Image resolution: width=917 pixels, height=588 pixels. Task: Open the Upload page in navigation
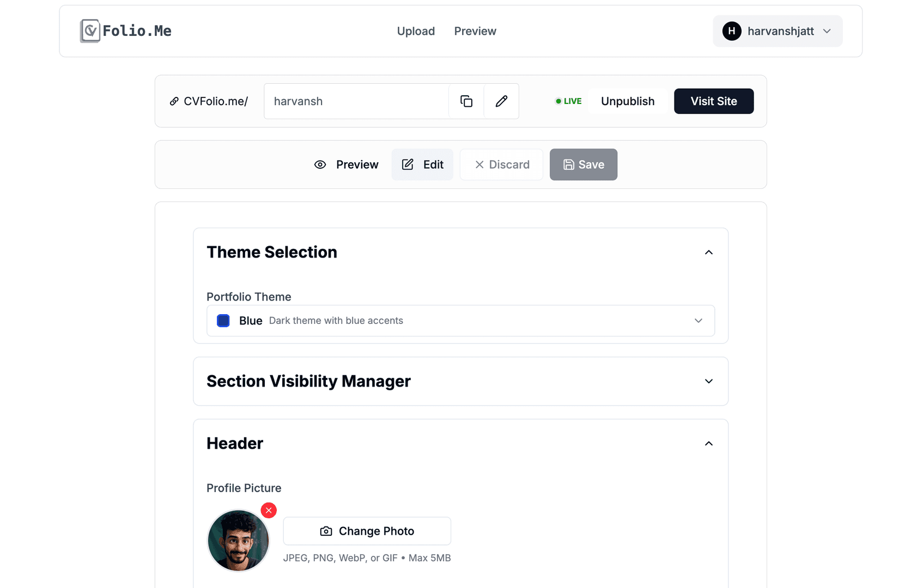click(x=416, y=31)
